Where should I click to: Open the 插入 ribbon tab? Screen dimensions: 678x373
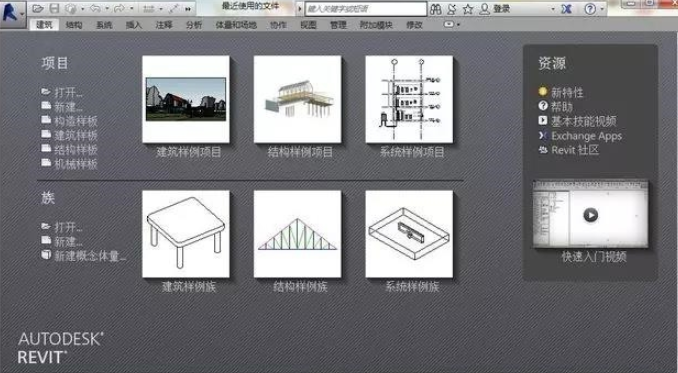134,25
